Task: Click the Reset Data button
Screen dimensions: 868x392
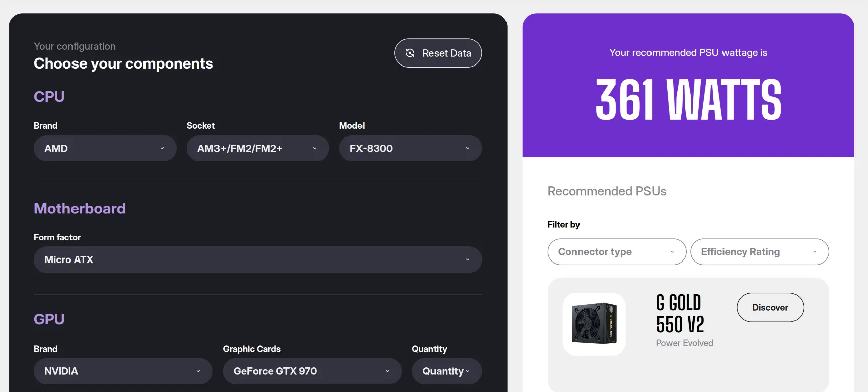Action: click(x=438, y=53)
